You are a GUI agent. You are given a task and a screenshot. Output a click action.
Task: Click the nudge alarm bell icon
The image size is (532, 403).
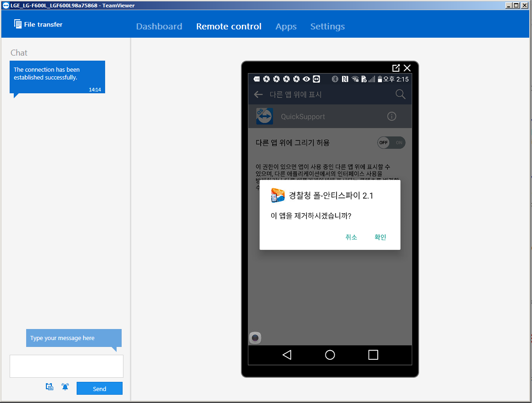coord(65,387)
